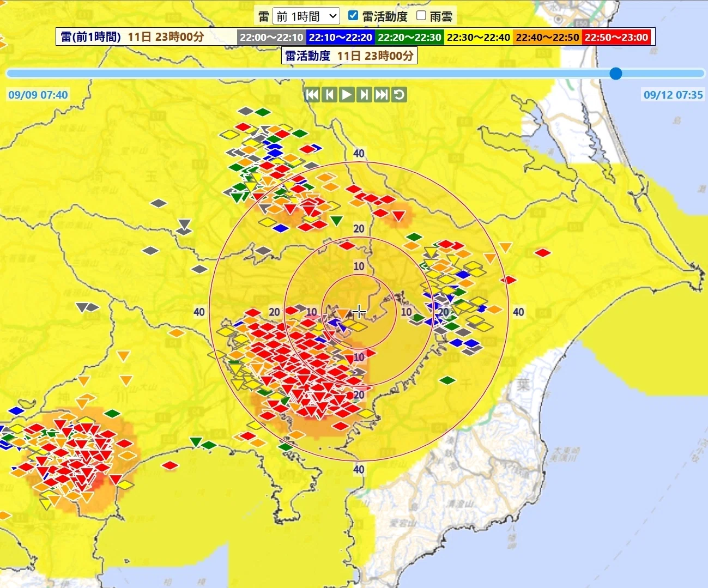The image size is (708, 588).
Task: Click the 雷活動度 11日 23時00分 label
Action: (349, 56)
